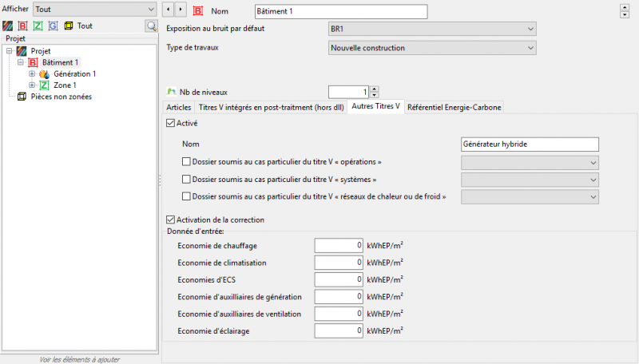Toggle Activation de la correction checkbox
This screenshot has height=364, width=639.
click(x=171, y=220)
